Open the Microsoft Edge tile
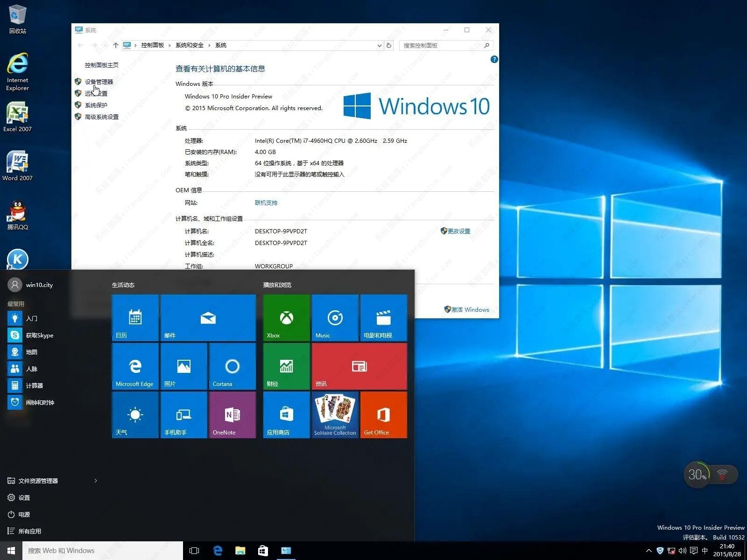Image resolution: width=747 pixels, height=560 pixels. [135, 366]
